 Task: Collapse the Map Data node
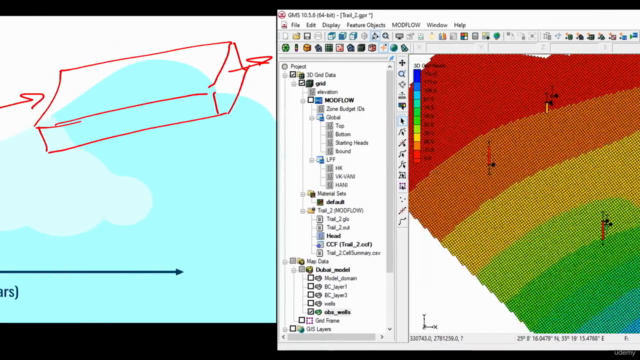285,262
